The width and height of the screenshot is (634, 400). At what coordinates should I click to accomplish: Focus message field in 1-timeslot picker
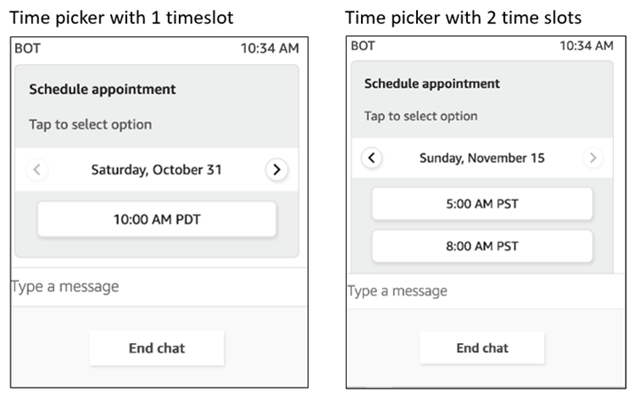pyautogui.click(x=157, y=287)
